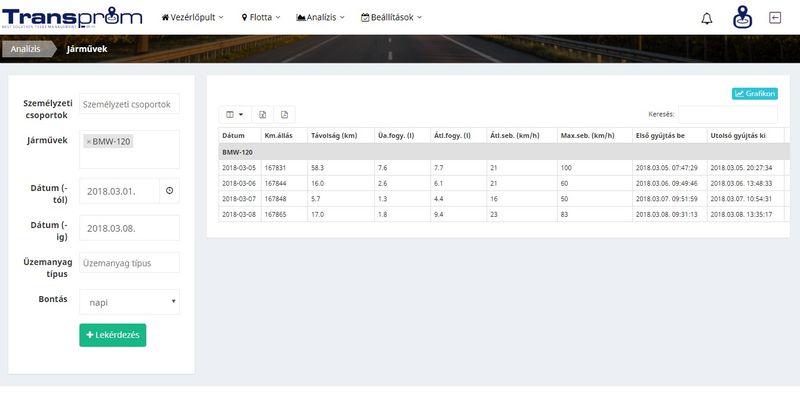Screen dimensions: 800x394
Task: Open the Beállítások menu
Action: (x=391, y=17)
